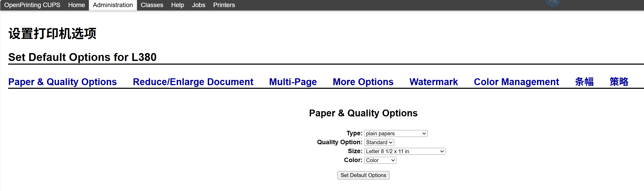Click the 策略 link
The height and width of the screenshot is (191, 644).
(x=619, y=82)
